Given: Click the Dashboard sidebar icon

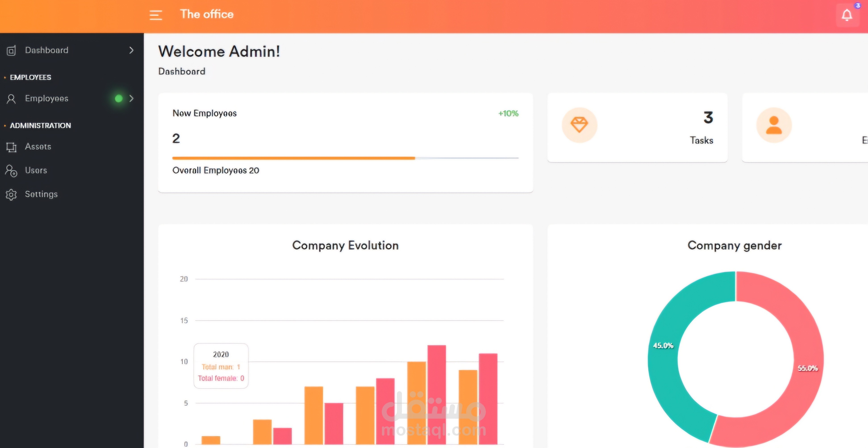Looking at the screenshot, I should tap(11, 50).
